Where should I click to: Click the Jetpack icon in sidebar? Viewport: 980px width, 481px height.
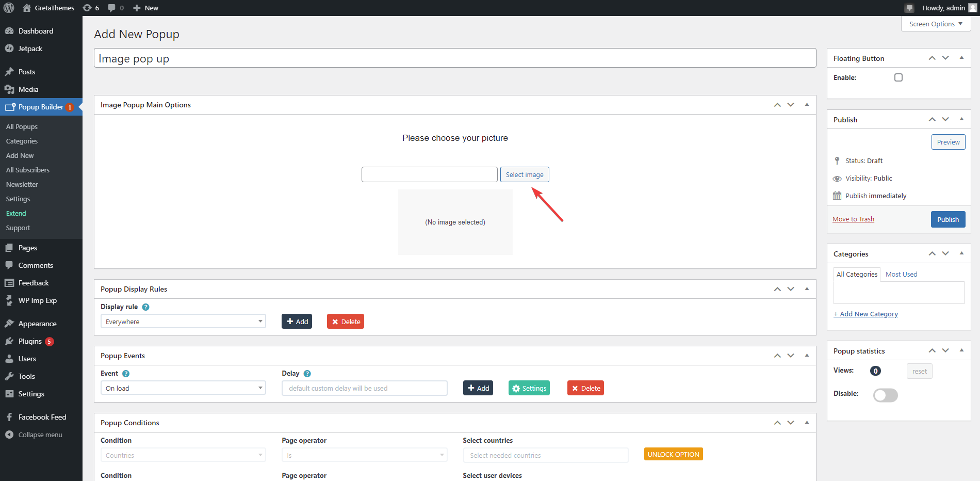pyautogui.click(x=9, y=49)
